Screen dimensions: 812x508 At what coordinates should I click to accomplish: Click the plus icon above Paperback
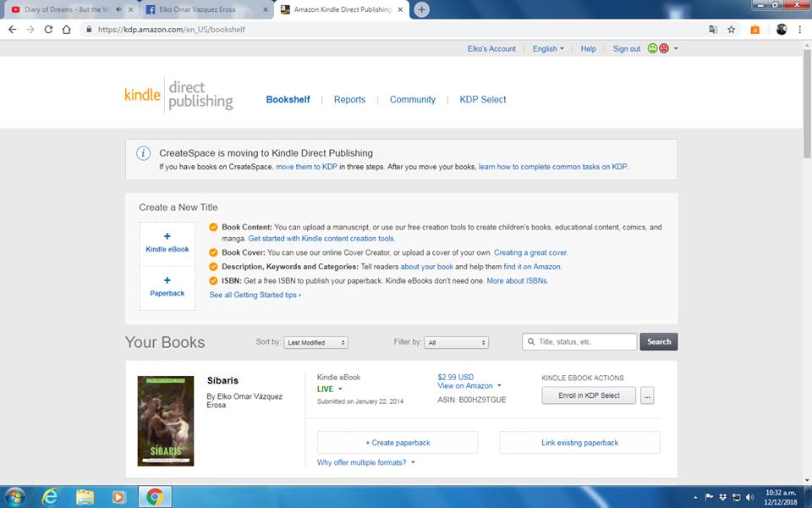(167, 280)
